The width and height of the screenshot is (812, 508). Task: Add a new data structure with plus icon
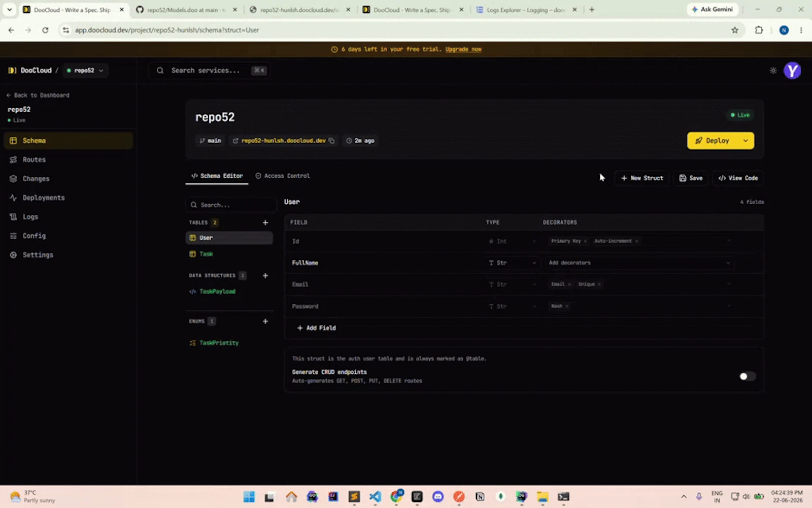(x=265, y=275)
